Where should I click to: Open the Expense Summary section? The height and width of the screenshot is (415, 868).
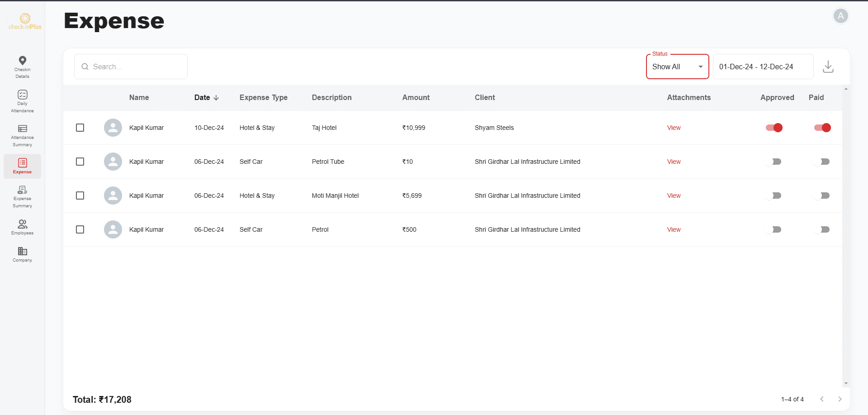(x=22, y=196)
